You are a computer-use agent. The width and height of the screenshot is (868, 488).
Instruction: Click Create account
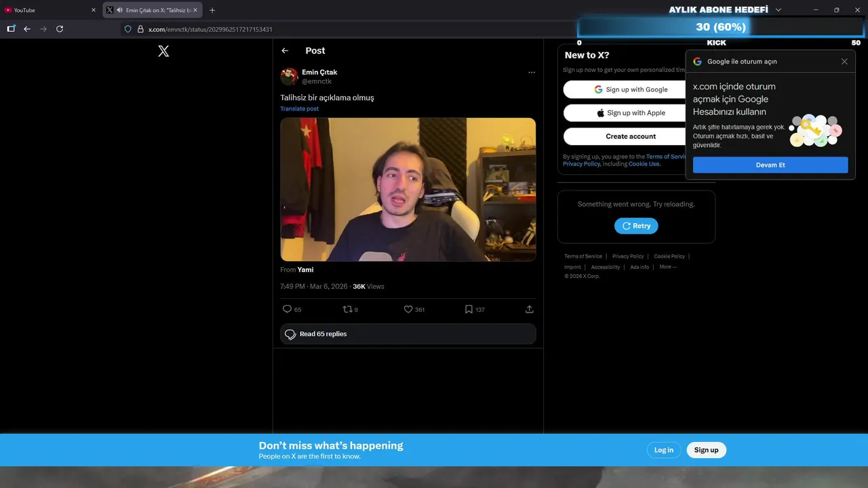(x=631, y=136)
